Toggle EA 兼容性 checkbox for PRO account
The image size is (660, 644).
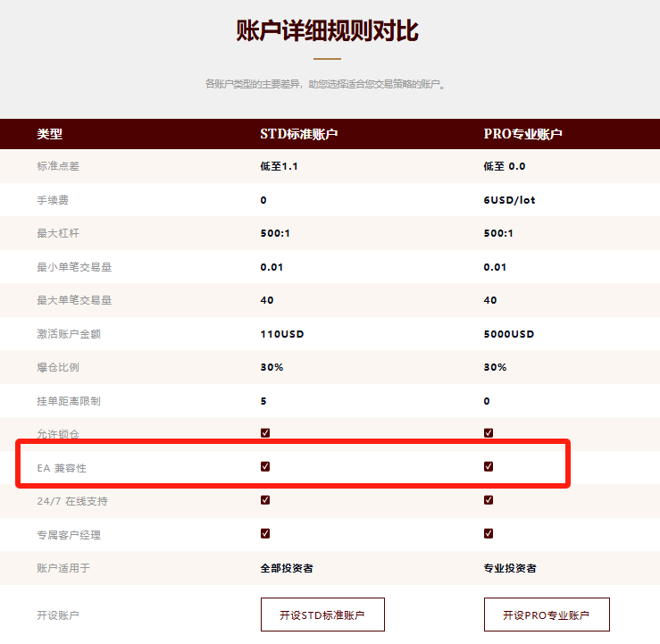pyautogui.click(x=489, y=466)
